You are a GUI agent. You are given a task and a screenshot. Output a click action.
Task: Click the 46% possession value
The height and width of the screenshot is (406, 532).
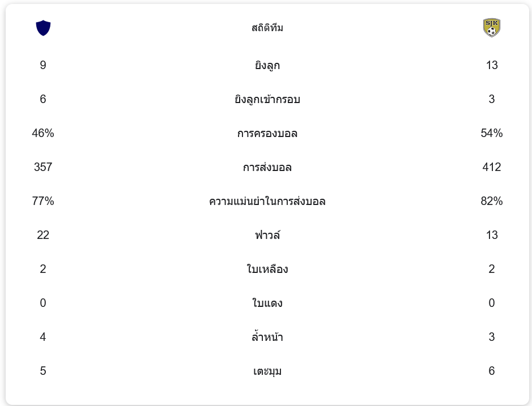click(x=43, y=133)
